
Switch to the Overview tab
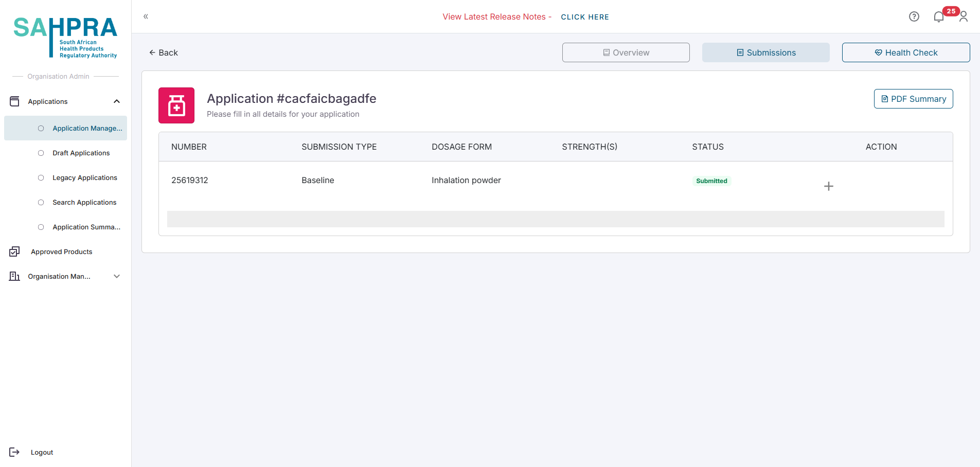coord(626,52)
